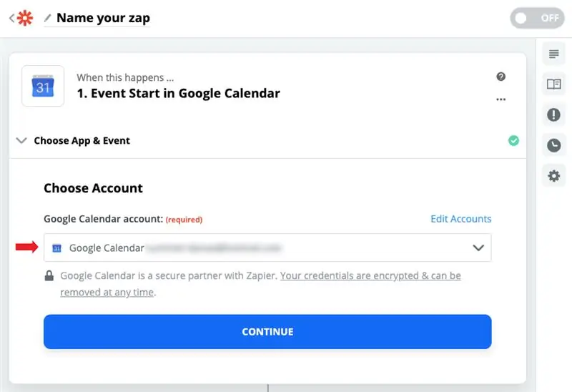The image size is (572, 392).
Task: Open the clock history icon in sidebar
Action: pos(553,145)
